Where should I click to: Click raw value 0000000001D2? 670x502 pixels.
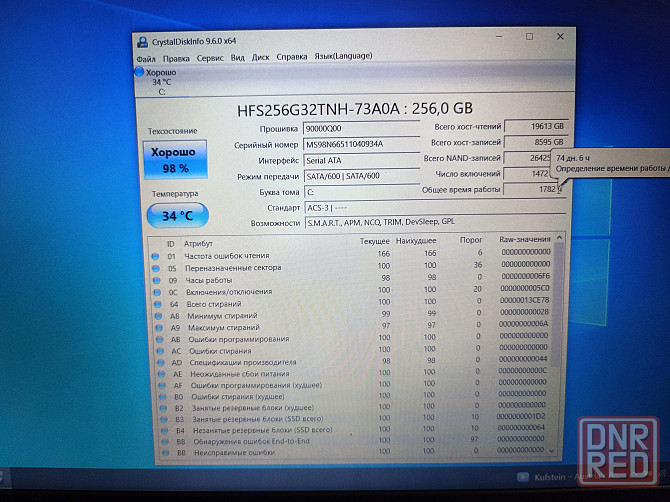tap(522, 416)
